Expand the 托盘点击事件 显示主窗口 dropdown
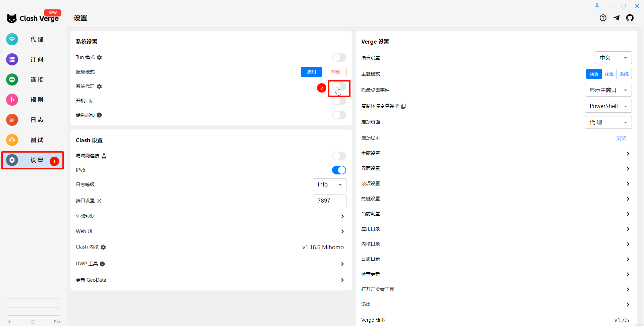This screenshot has width=644, height=326. 608,90
